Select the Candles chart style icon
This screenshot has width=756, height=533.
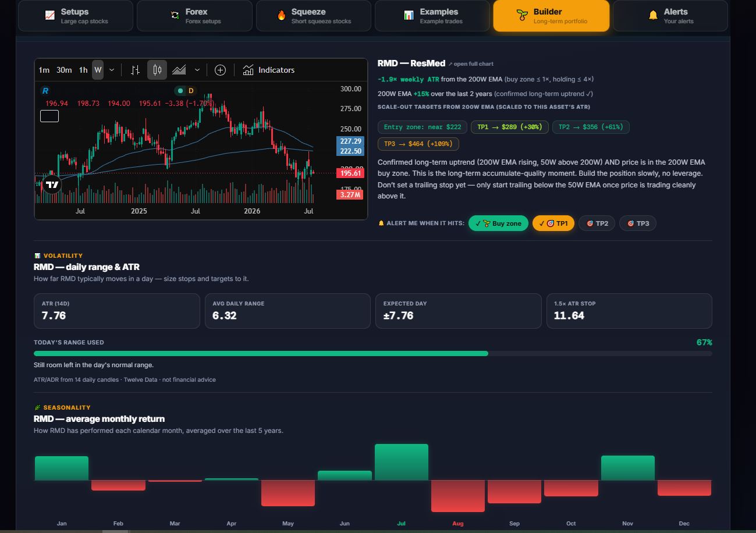157,70
